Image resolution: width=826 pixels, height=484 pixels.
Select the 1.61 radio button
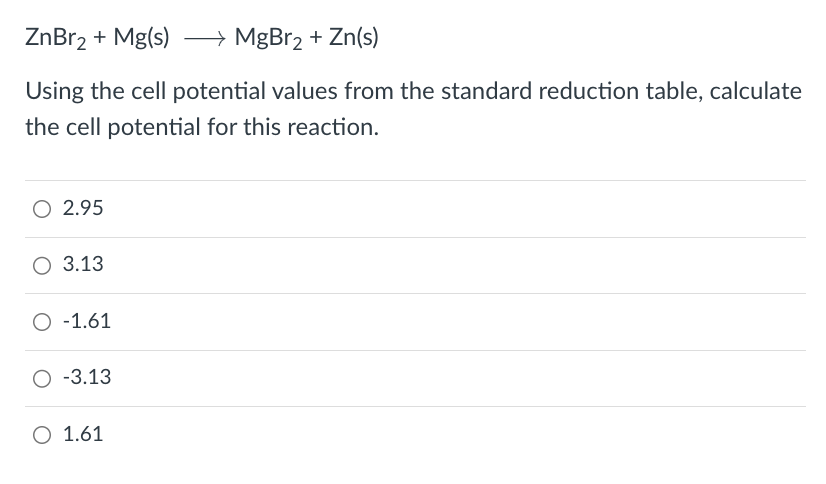(x=42, y=435)
